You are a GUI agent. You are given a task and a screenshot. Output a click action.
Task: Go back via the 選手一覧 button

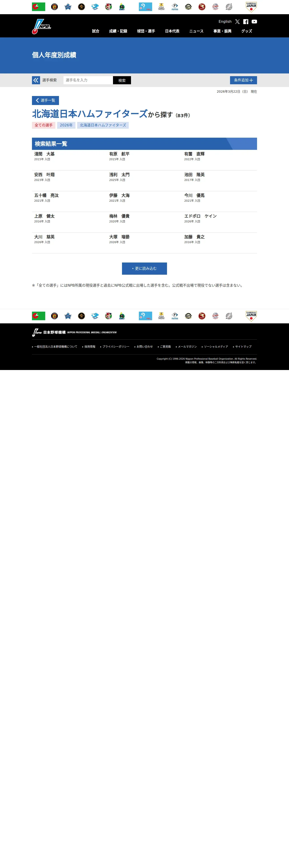[45, 101]
